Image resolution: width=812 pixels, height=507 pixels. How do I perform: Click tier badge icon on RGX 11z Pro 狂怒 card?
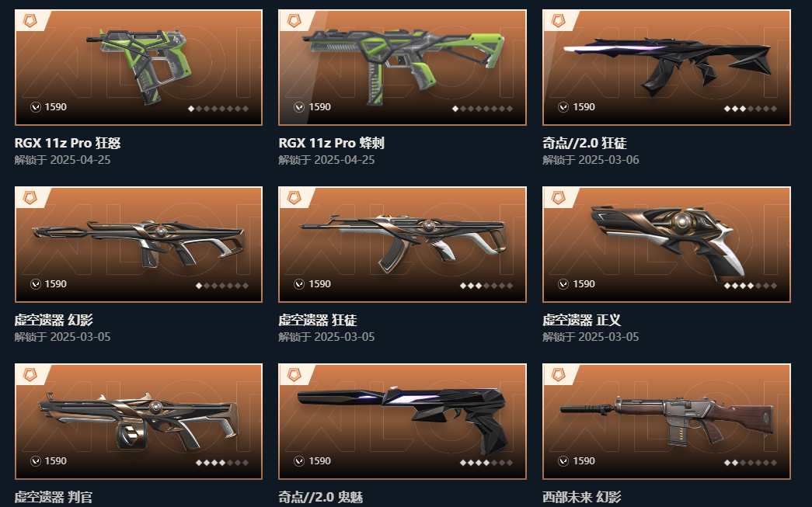[x=30, y=21]
